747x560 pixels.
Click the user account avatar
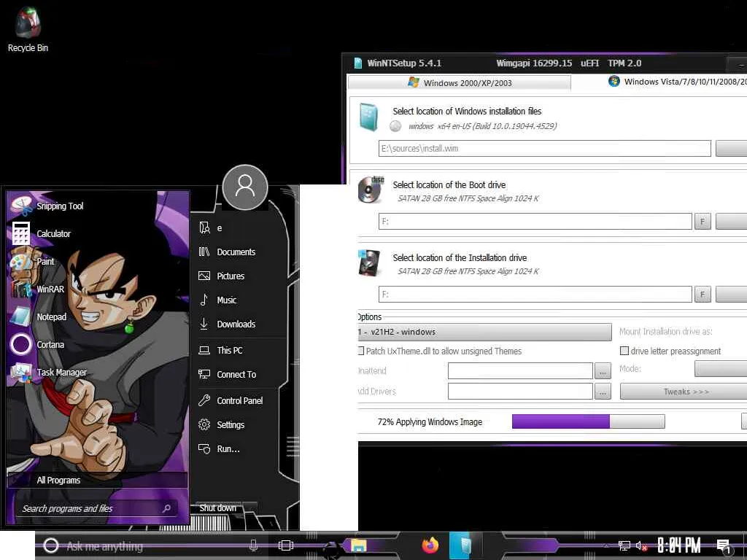click(x=245, y=187)
